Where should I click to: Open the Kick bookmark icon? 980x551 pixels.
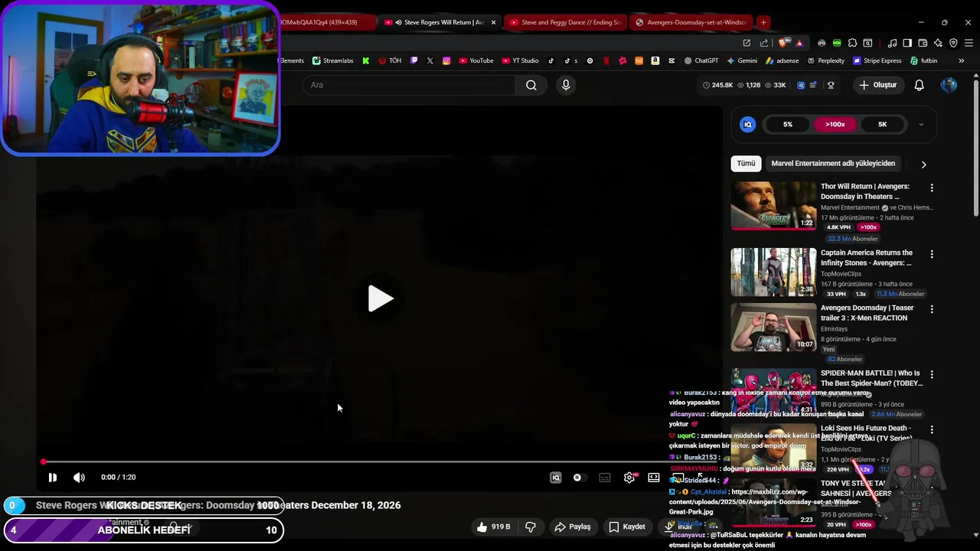click(366, 60)
